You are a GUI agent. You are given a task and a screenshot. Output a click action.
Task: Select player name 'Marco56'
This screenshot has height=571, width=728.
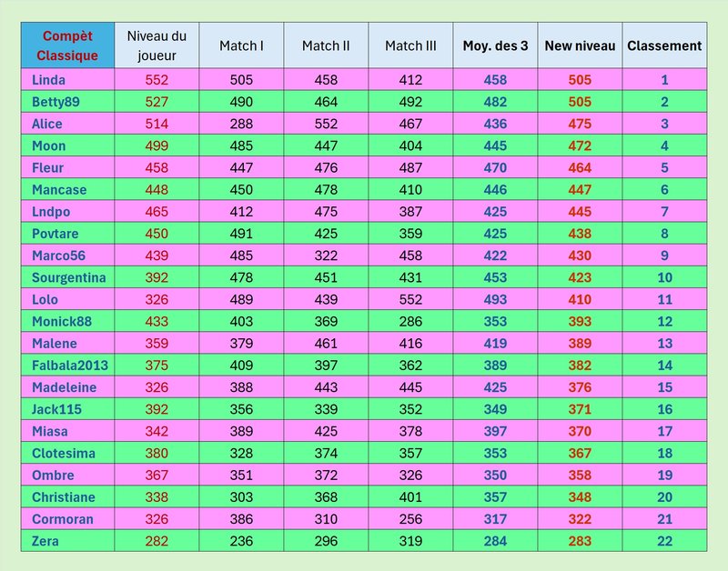[58, 255]
